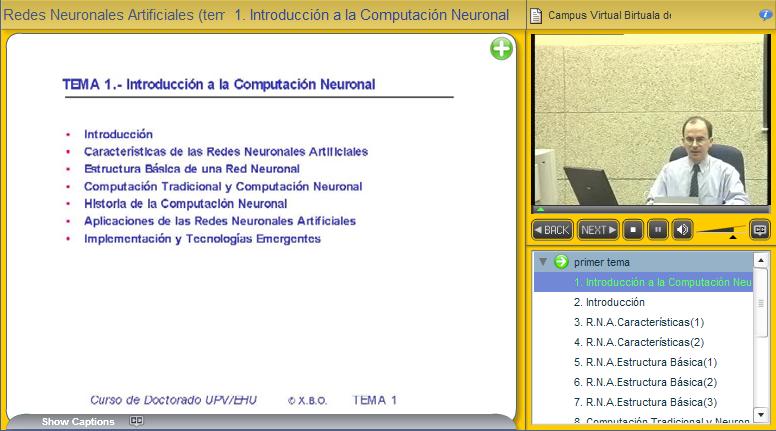
Task: Collapse the primer tema tree section
Action: click(x=543, y=262)
